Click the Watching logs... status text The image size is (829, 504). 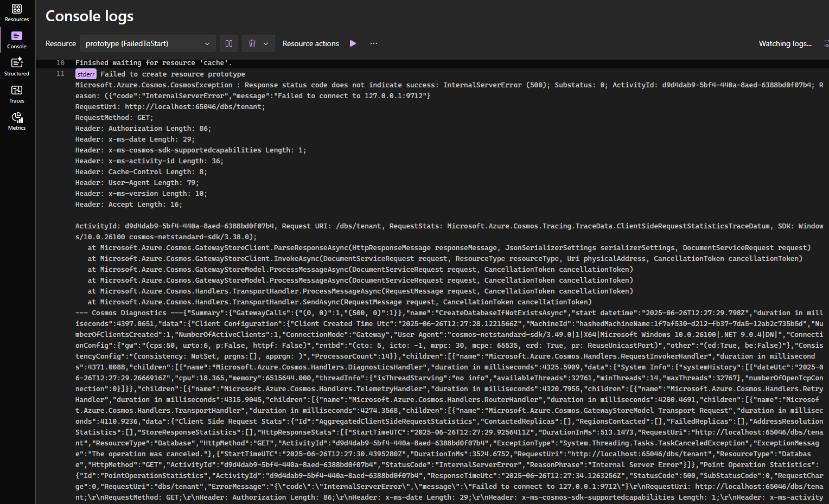point(785,43)
